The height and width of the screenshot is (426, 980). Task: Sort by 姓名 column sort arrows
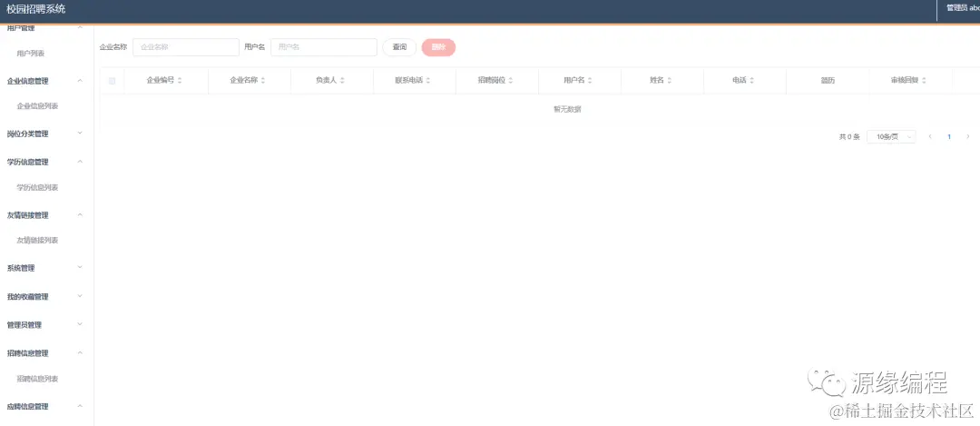[670, 81]
